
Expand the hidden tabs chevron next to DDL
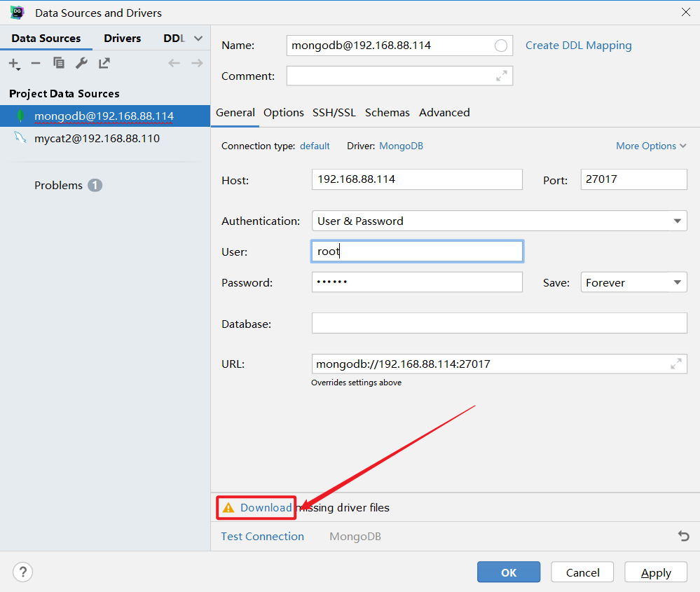click(198, 39)
